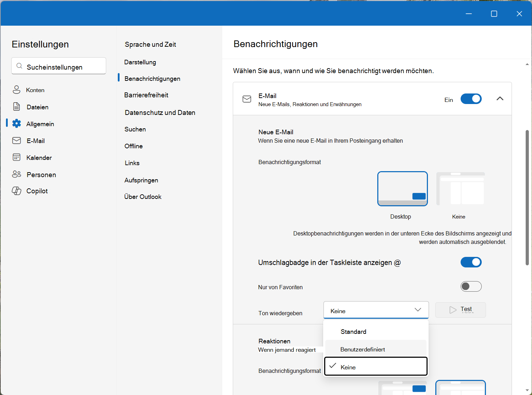The width and height of the screenshot is (532, 395).
Task: Go to Kalender category
Action: coord(39,158)
